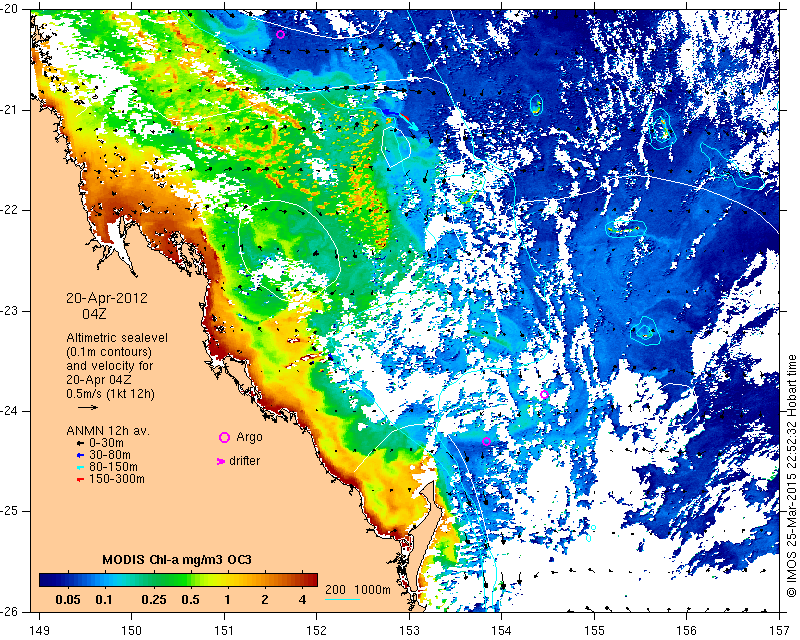This screenshot has width=800, height=640.
Task: Click the longitude axis label '151'
Action: 224,631
